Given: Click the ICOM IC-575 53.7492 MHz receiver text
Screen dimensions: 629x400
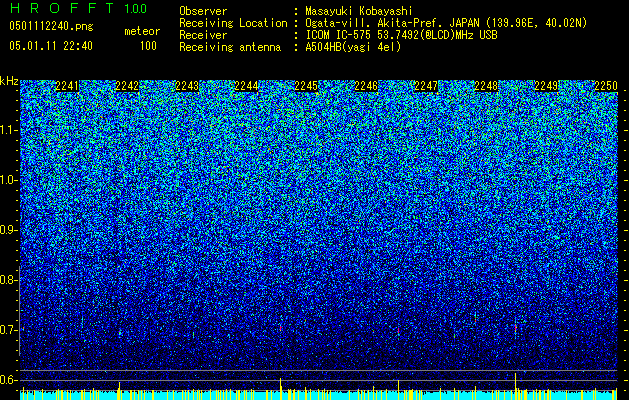Looking at the screenshot, I should click(401, 35).
